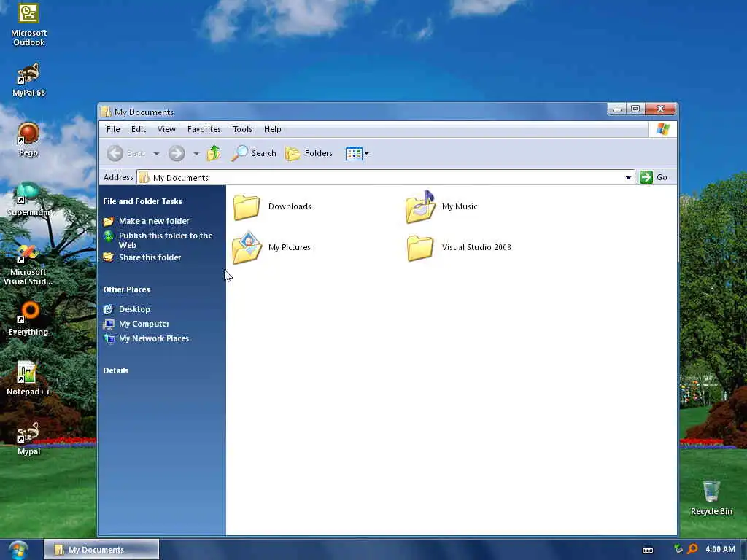This screenshot has height=560, width=747.
Task: Launch the Mypal desktop shortcut
Action: (x=28, y=438)
